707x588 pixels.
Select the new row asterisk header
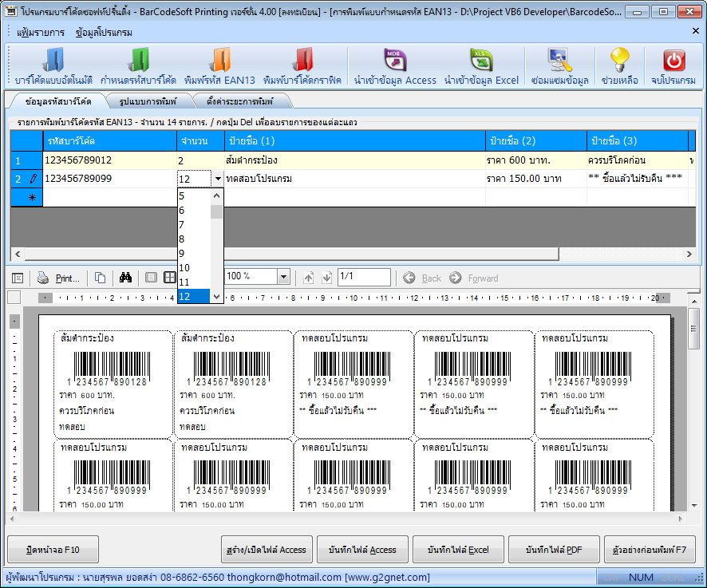26,198
